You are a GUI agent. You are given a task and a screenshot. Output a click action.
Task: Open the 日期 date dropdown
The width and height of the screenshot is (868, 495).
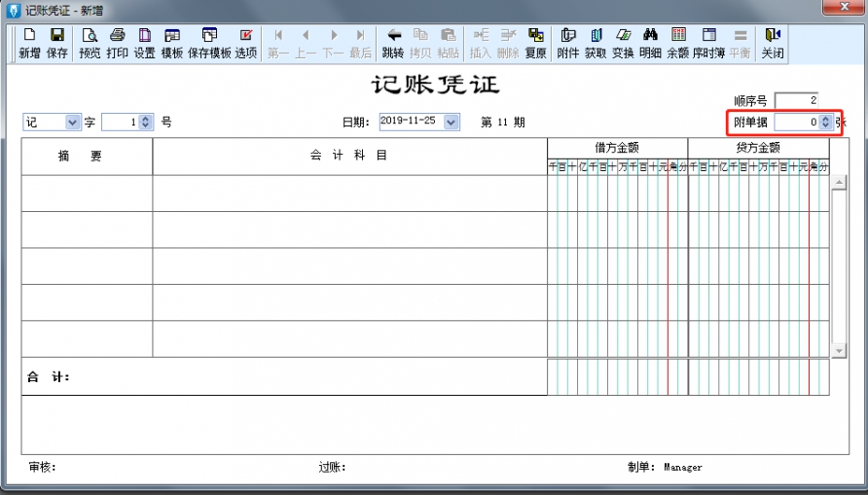452,122
